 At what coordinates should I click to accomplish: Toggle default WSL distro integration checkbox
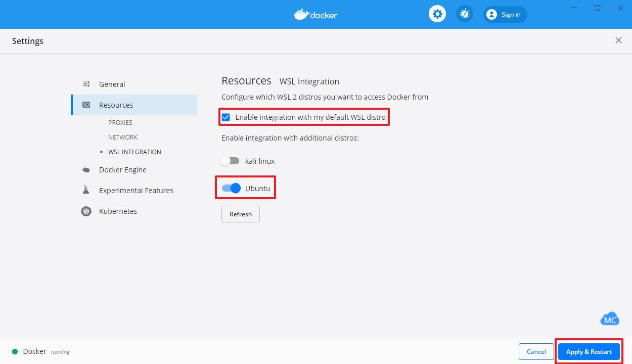226,117
